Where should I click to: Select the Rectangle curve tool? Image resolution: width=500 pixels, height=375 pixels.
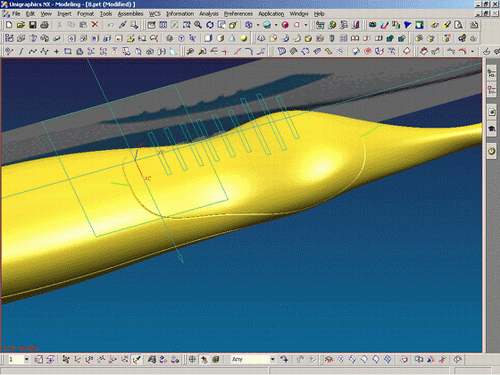click(68, 51)
